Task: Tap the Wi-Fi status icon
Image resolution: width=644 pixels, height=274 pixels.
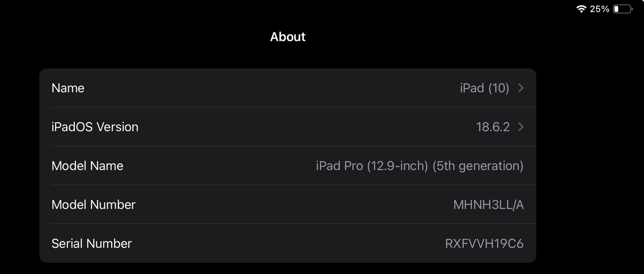Action: (581, 9)
